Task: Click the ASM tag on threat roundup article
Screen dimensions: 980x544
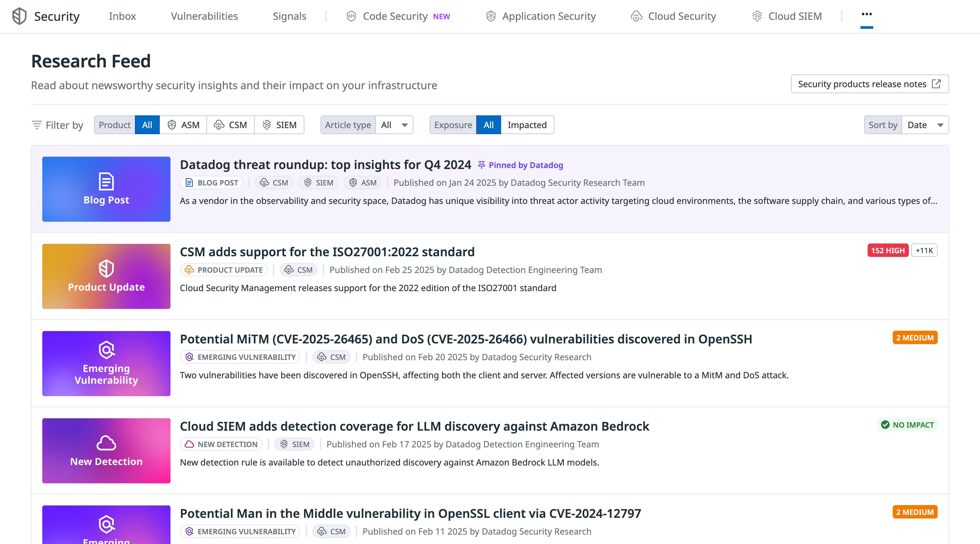Action: click(363, 183)
